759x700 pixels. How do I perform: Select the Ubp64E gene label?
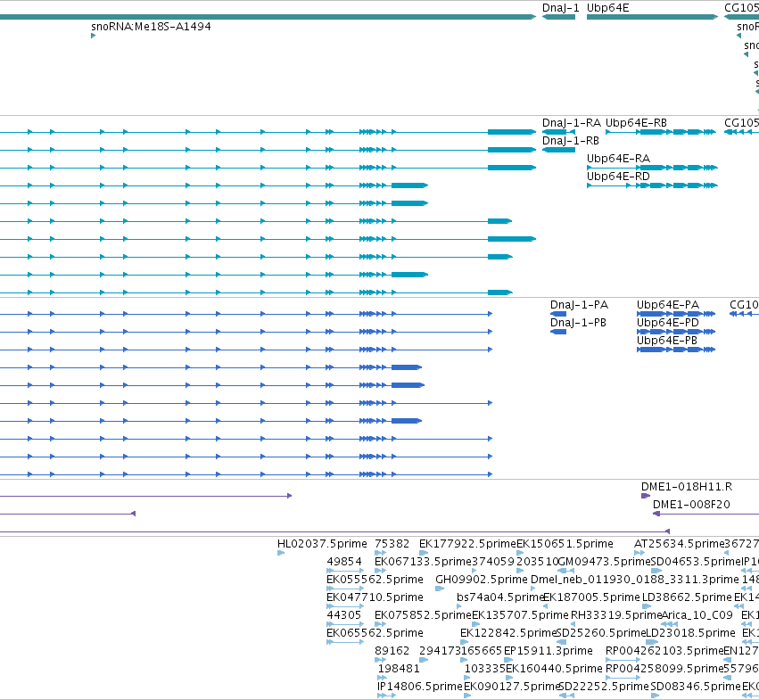(608, 8)
